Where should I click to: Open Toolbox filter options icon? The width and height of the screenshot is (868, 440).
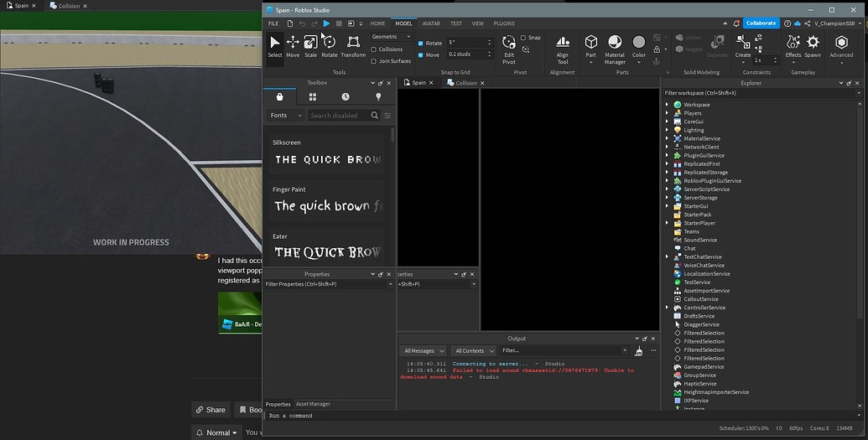click(x=387, y=115)
